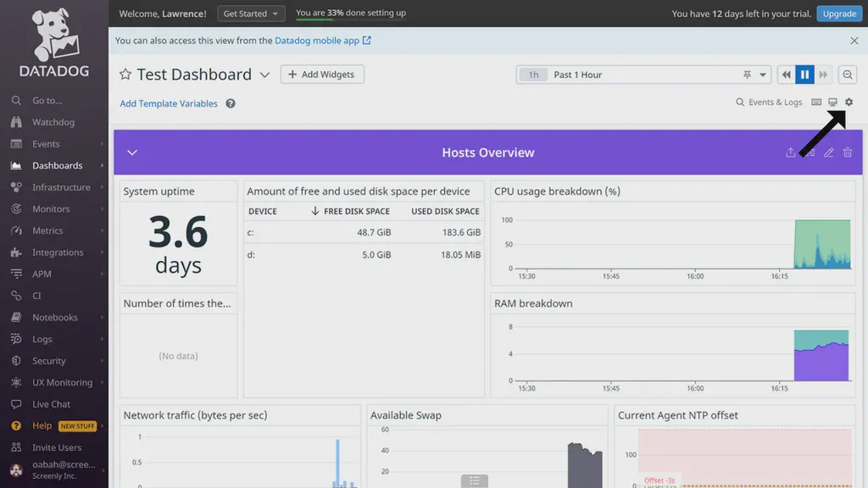Screen dimensions: 868x488
Task: Open the keyboard shortcuts icon
Action: pyautogui.click(x=815, y=102)
